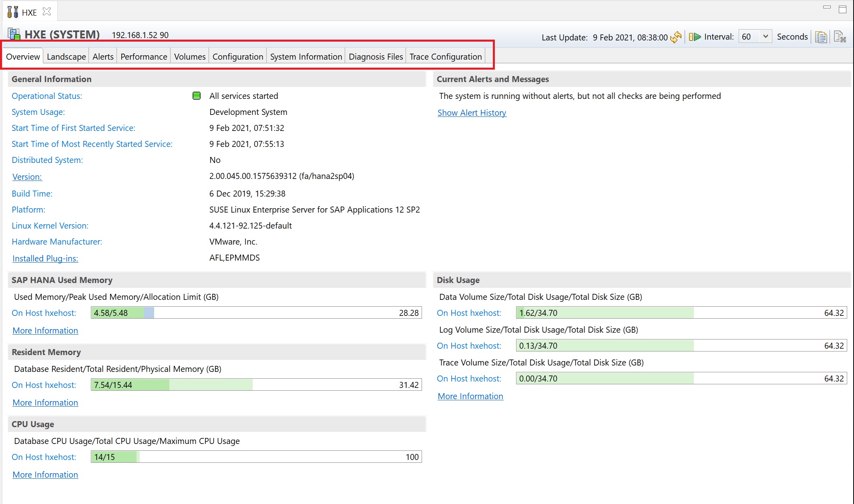Open the Performance tab
This screenshot has width=854, height=504.
pos(144,56)
